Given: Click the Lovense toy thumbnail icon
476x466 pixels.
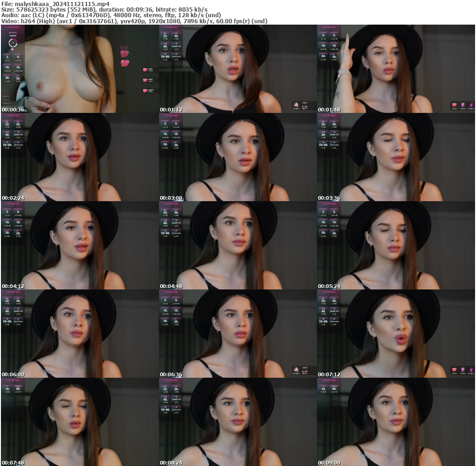Looking at the screenshot, I should [x=297, y=105].
